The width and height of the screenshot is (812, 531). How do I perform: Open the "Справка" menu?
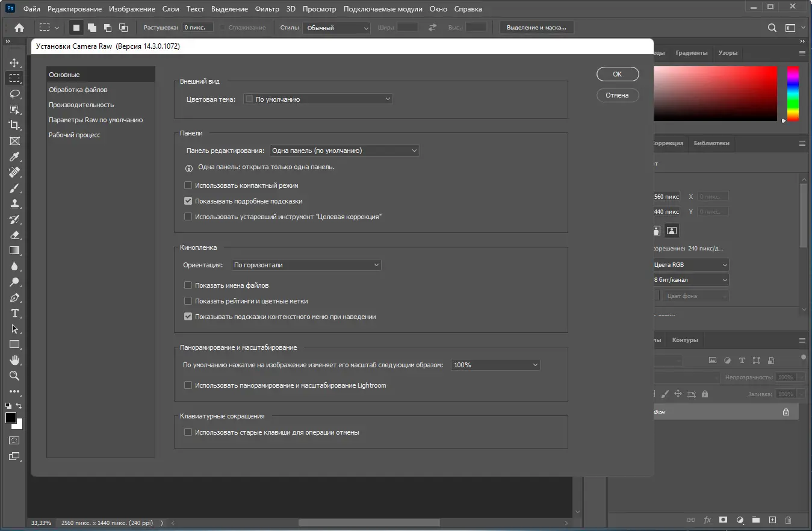coord(468,9)
